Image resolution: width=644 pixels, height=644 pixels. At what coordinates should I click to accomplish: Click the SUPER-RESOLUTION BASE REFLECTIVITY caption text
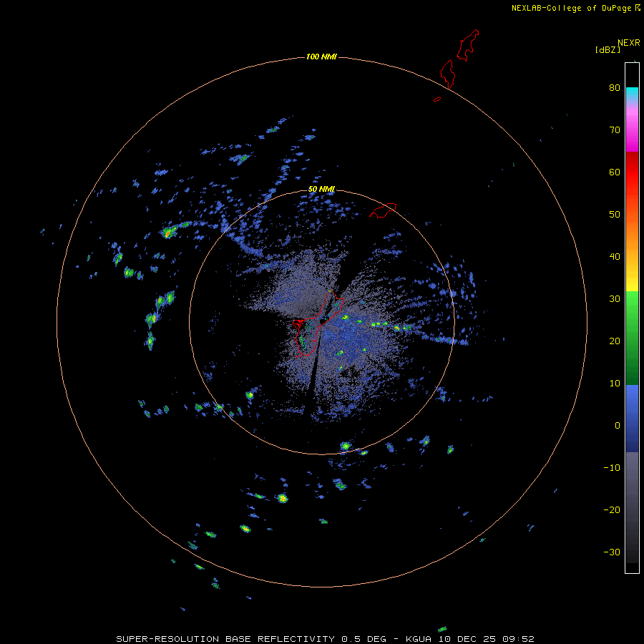pyautogui.click(x=225, y=639)
